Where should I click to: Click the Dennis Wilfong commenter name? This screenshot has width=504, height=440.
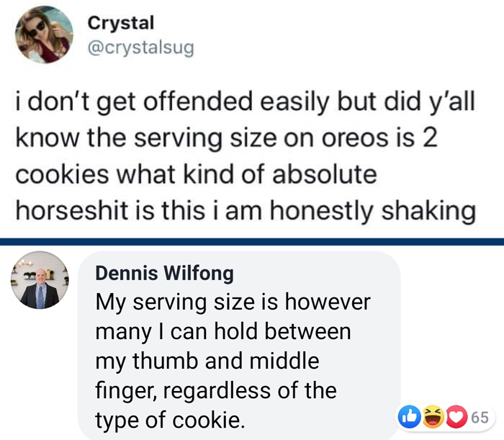click(164, 273)
